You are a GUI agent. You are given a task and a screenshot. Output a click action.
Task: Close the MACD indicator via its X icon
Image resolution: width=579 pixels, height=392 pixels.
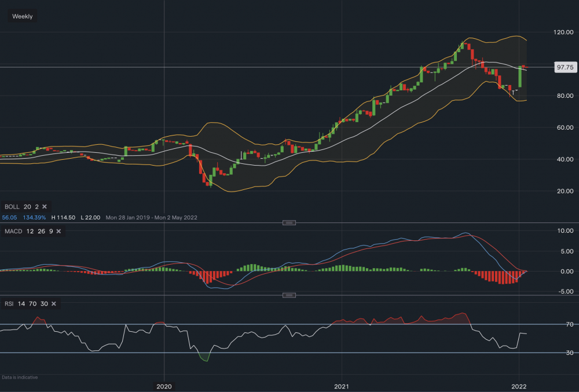click(x=58, y=231)
